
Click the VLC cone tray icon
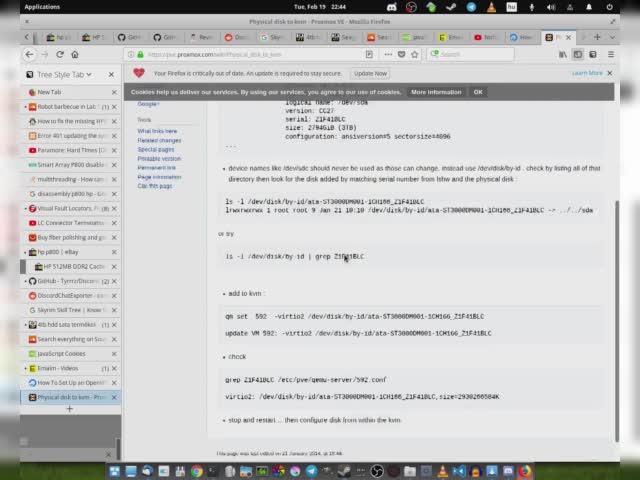click(491, 7)
